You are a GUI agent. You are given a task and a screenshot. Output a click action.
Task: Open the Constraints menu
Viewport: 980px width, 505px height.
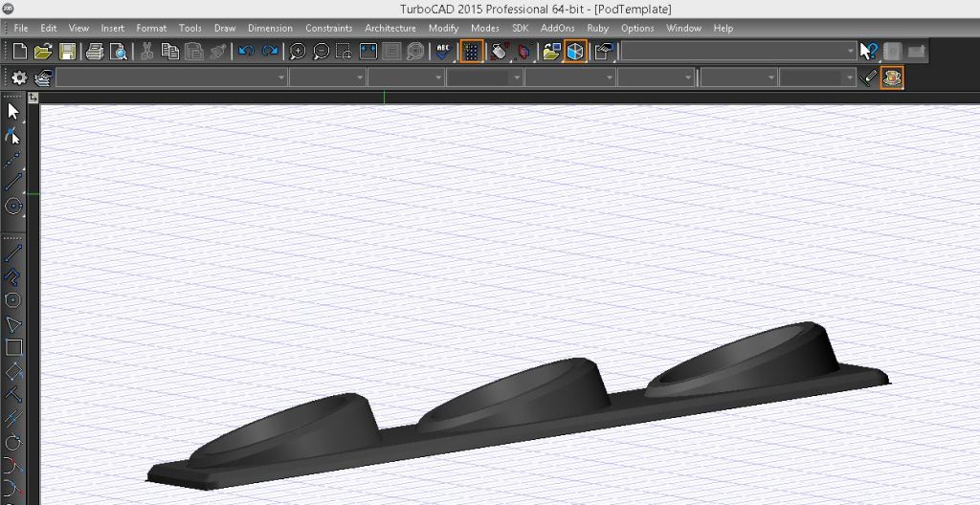(329, 28)
